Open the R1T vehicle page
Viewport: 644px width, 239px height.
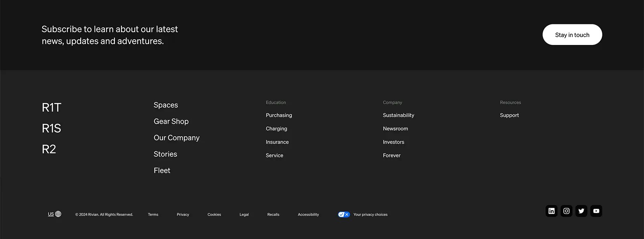52,107
